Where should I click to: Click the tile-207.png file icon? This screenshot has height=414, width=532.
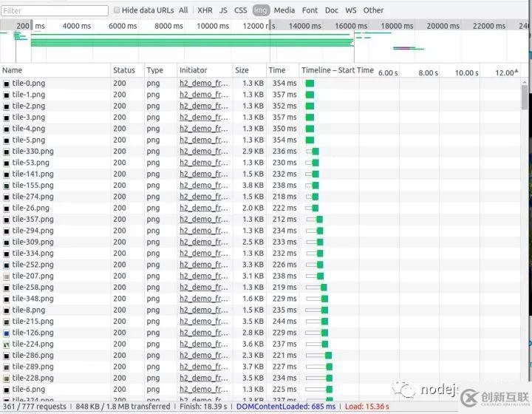pos(7,276)
